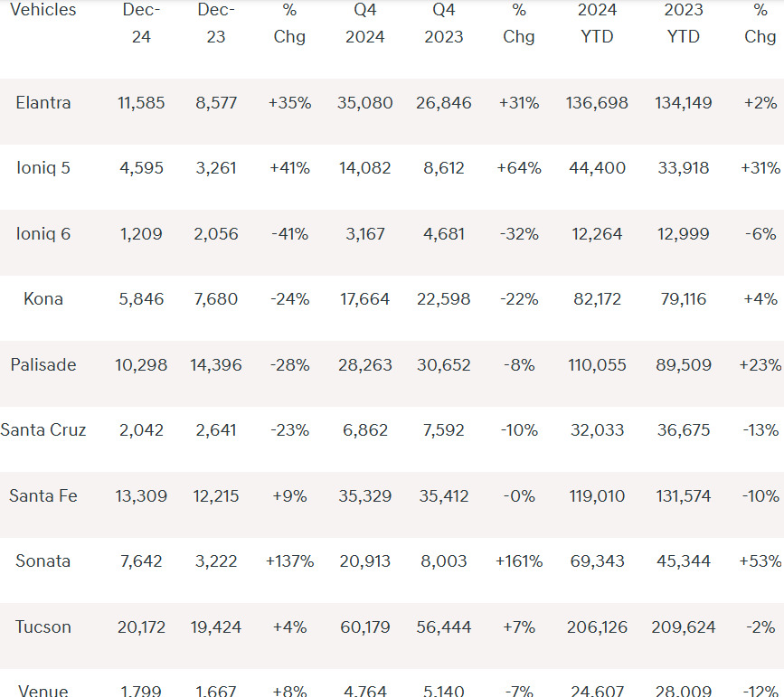Select Kona's Q4 2023 value 22,598

pyautogui.click(x=442, y=299)
